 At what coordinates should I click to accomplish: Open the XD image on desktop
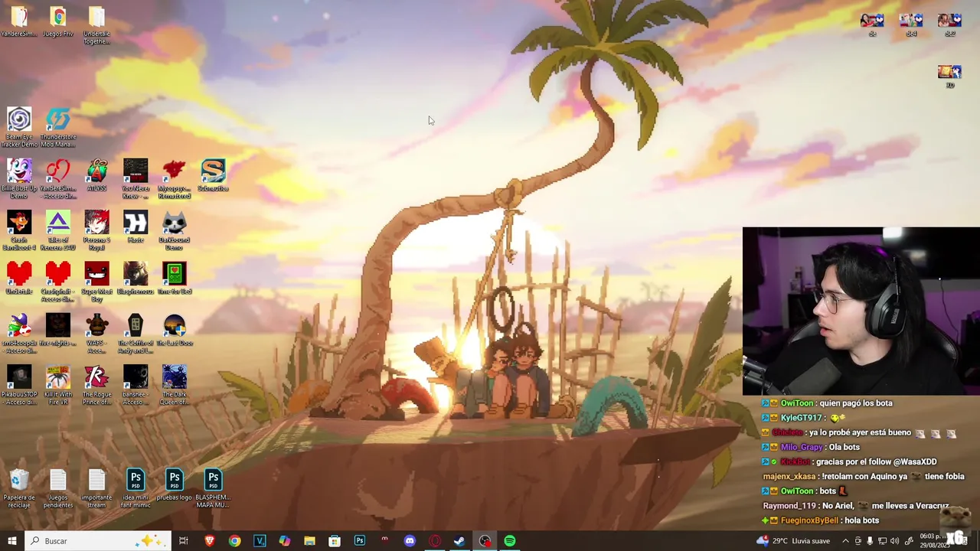pyautogui.click(x=949, y=77)
